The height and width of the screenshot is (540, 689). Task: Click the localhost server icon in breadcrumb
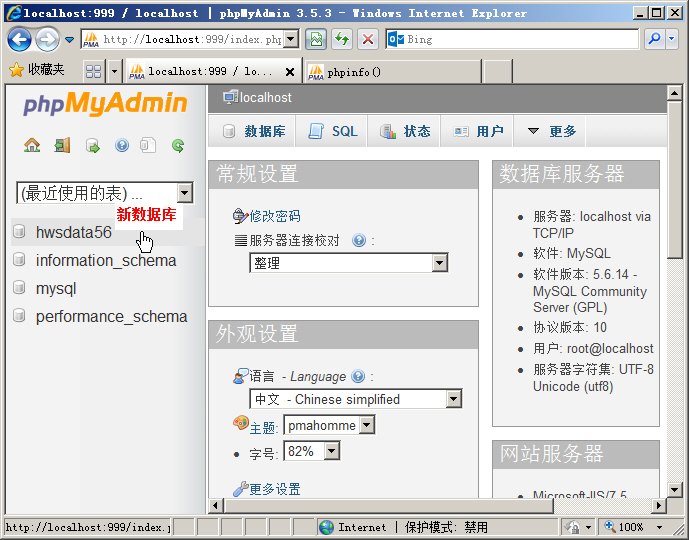230,97
